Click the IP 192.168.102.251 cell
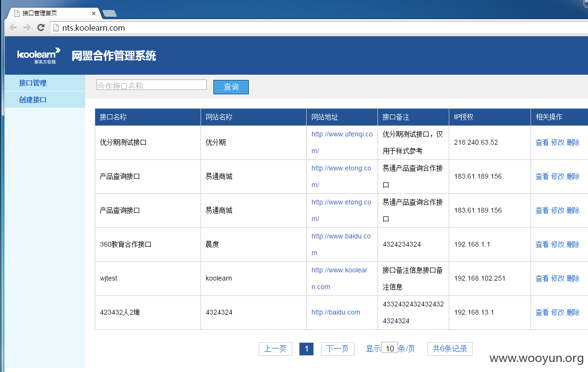Image resolution: width=588 pixels, height=372 pixels. [490, 278]
